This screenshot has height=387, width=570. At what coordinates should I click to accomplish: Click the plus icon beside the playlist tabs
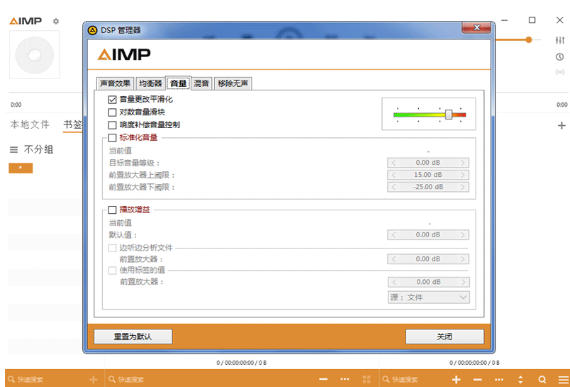click(561, 125)
